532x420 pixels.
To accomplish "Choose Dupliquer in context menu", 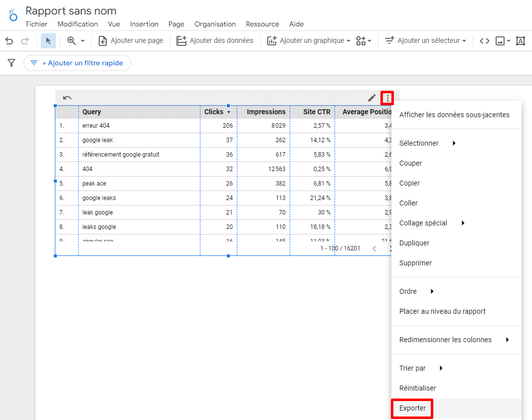I will 456,243.
